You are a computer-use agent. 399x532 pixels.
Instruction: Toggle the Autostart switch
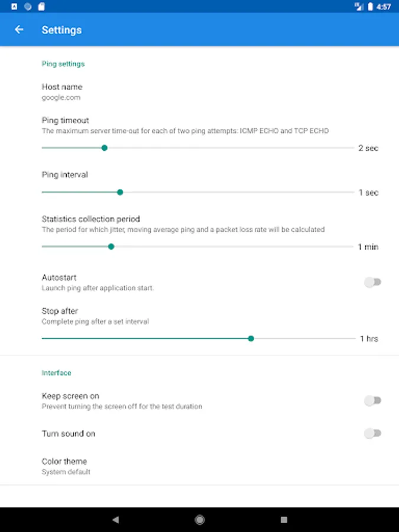[x=372, y=283]
